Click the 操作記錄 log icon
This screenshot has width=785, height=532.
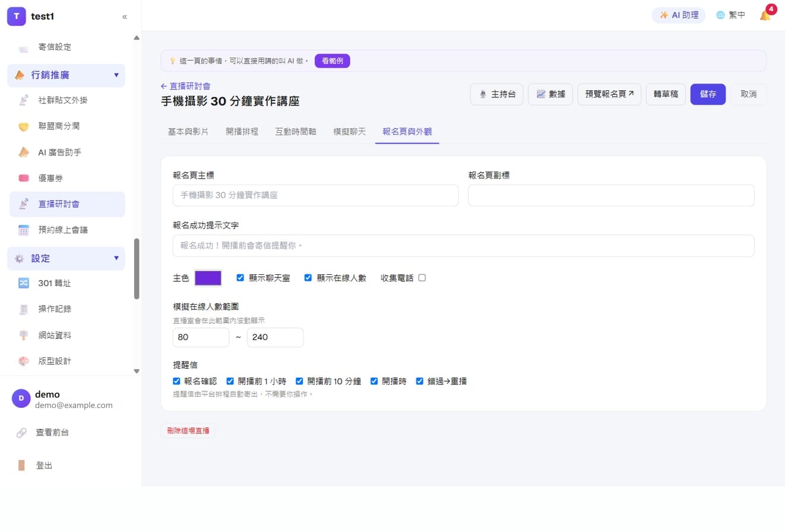[24, 309]
